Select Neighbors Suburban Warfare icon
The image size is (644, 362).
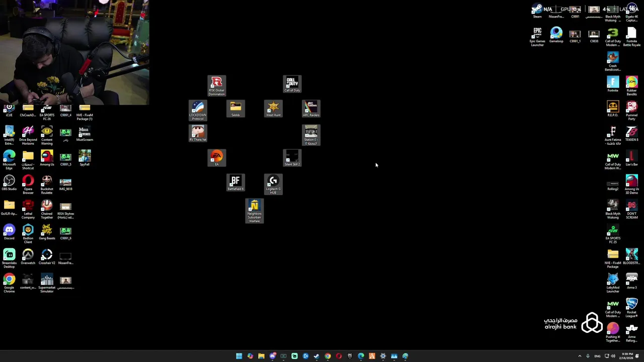point(255,211)
